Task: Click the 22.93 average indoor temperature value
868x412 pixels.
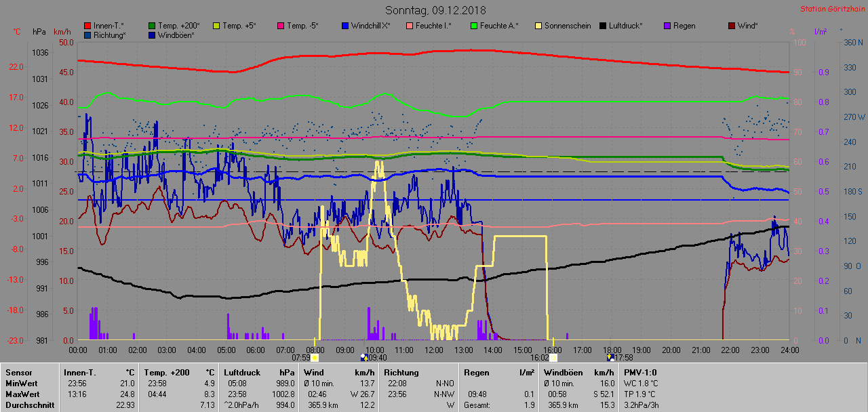Action: 125,405
